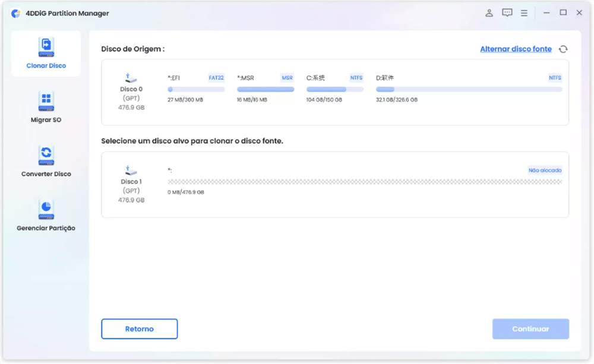Click the 4DDiG Partition Manager logo
594x364 pixels.
coord(16,13)
